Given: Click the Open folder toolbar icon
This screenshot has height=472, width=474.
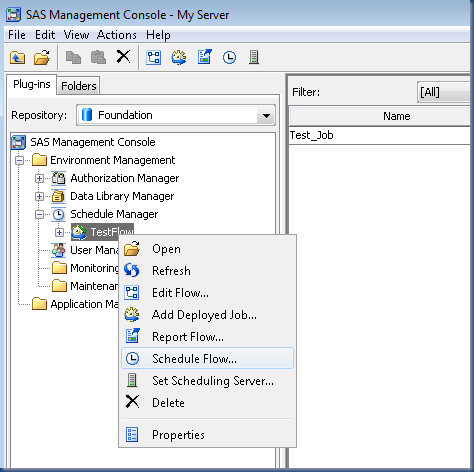Looking at the screenshot, I should [x=42, y=57].
